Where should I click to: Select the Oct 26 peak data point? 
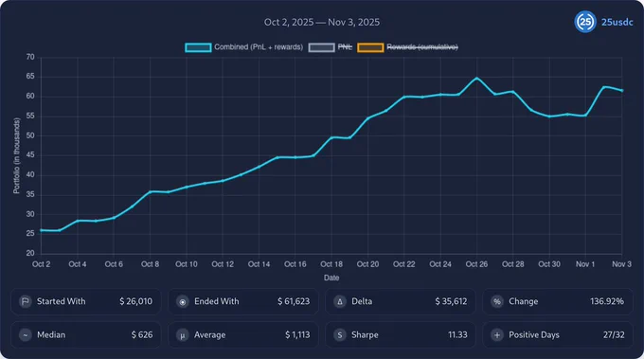tap(476, 78)
